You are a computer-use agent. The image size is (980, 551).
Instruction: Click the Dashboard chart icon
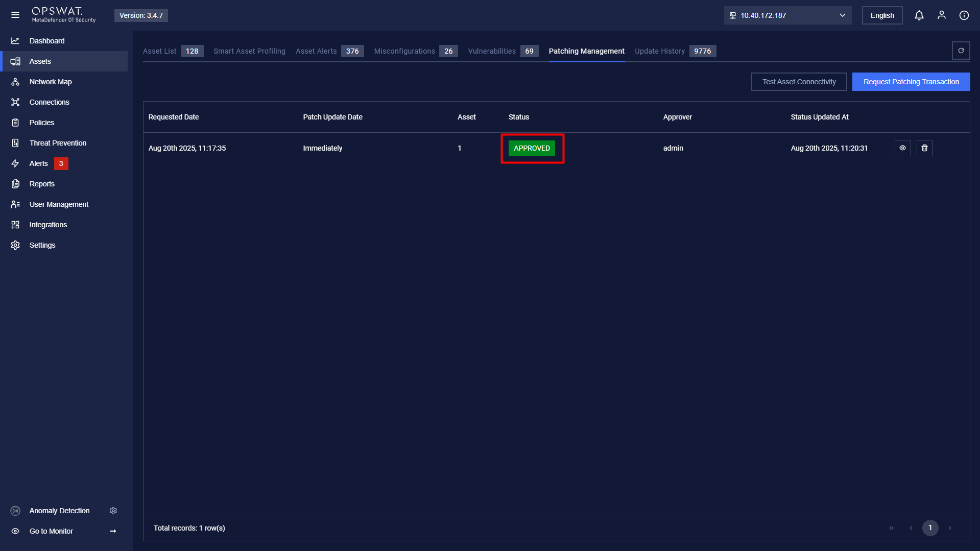[x=15, y=41]
